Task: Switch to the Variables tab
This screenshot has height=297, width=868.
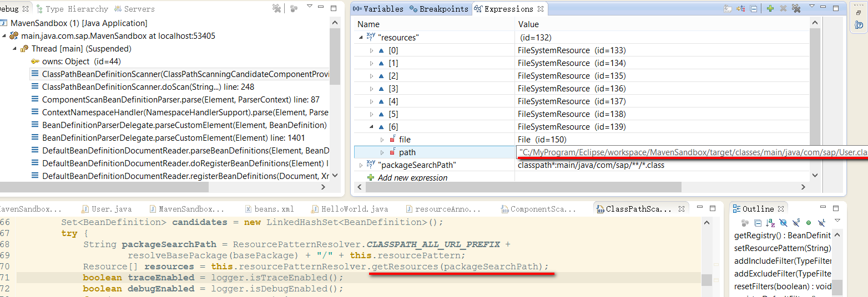Action: pos(379,9)
